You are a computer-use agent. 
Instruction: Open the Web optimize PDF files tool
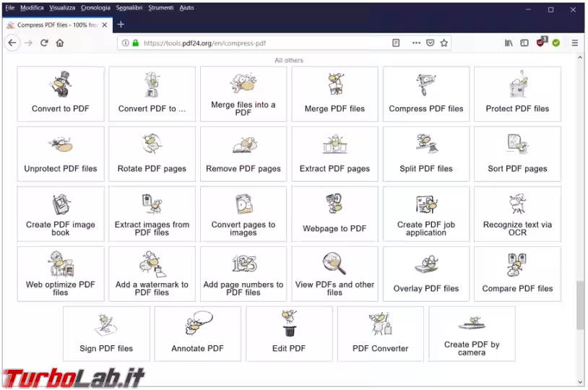[61, 274]
